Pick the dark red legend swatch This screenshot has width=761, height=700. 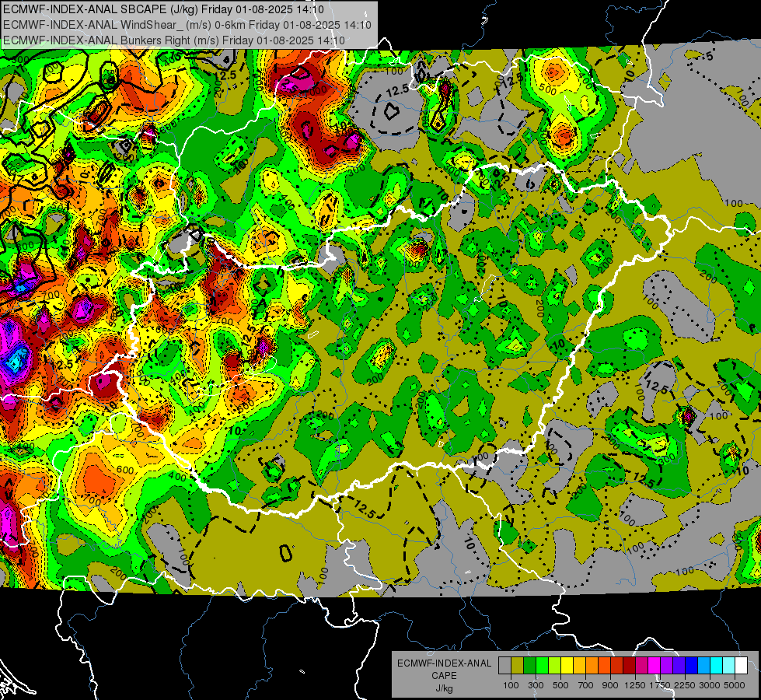point(630,666)
